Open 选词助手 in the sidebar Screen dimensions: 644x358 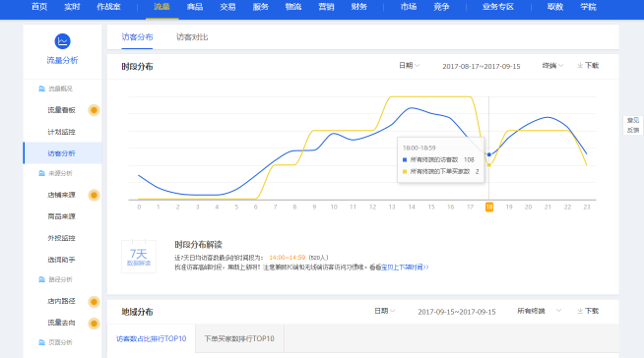[x=62, y=260]
